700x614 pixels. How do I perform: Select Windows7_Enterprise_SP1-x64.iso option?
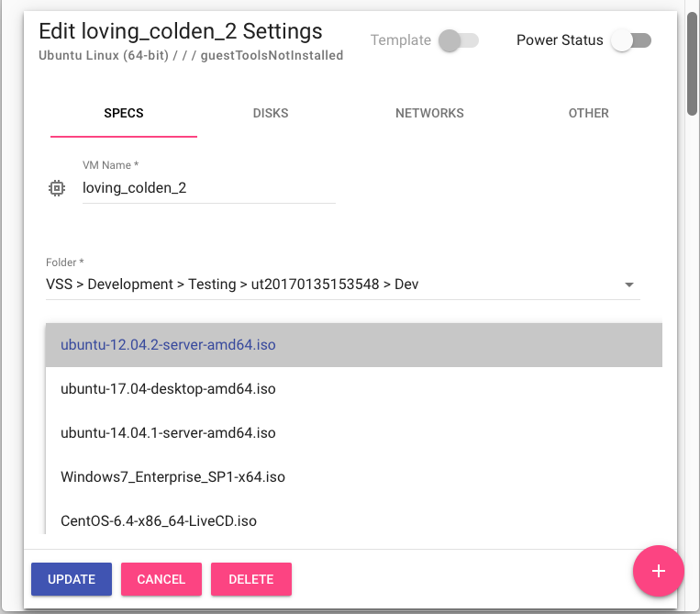353,477
